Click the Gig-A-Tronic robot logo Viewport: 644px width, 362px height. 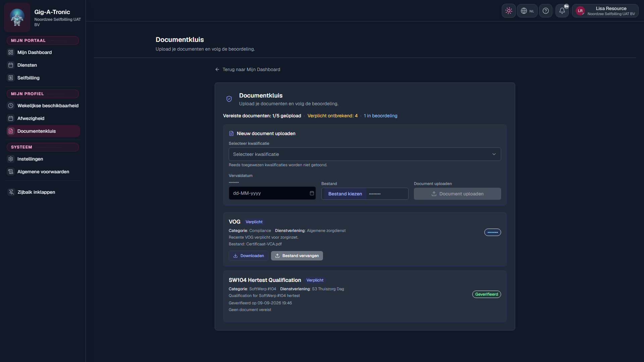[17, 17]
